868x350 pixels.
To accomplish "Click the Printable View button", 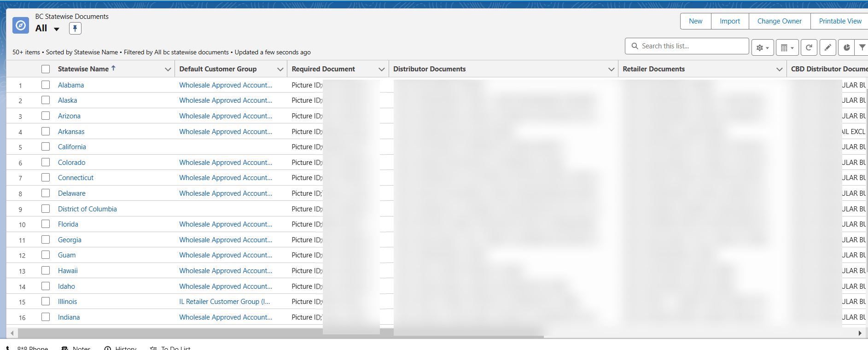I will pyautogui.click(x=840, y=21).
